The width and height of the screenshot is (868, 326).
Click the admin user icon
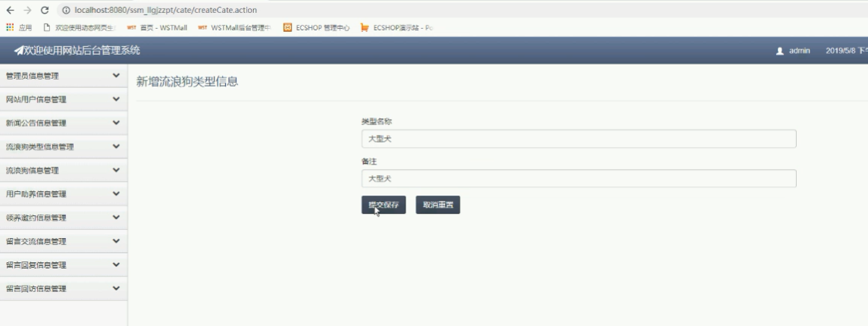tap(780, 51)
